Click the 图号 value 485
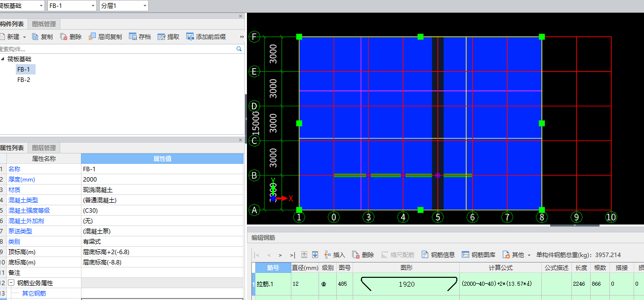Image resolution: width=644 pixels, height=300 pixels. [x=344, y=284]
